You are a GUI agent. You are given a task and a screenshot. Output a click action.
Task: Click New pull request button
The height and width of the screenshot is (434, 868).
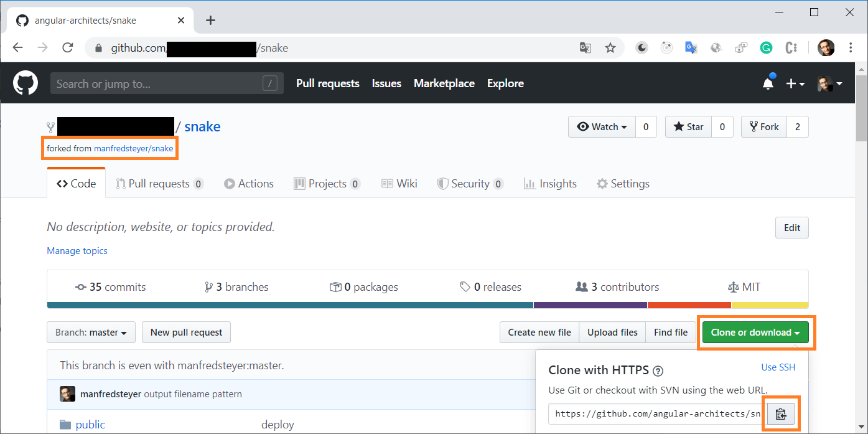(x=186, y=333)
